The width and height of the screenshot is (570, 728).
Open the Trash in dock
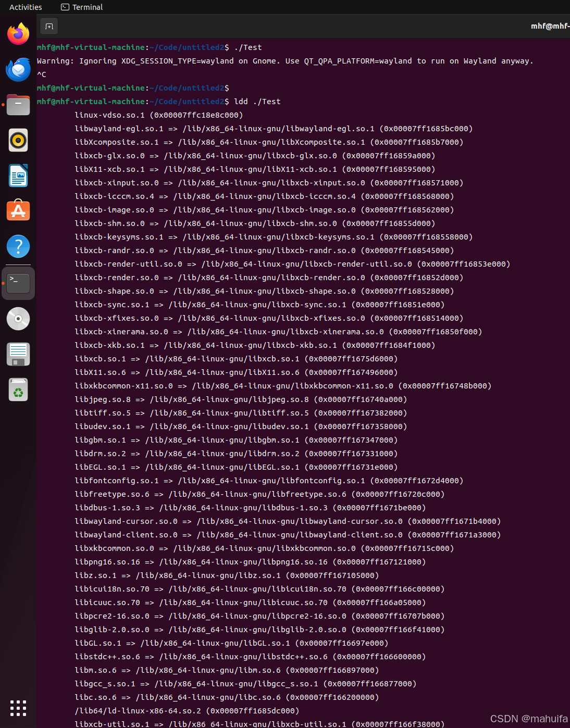coord(18,390)
